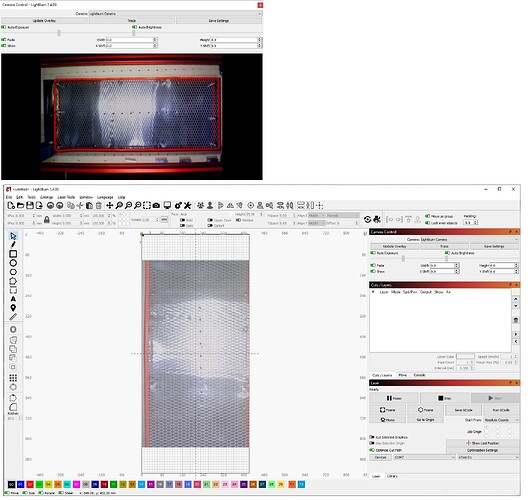528x500 pixels.
Task: Open the Laser Tools menu
Action: tap(66, 197)
